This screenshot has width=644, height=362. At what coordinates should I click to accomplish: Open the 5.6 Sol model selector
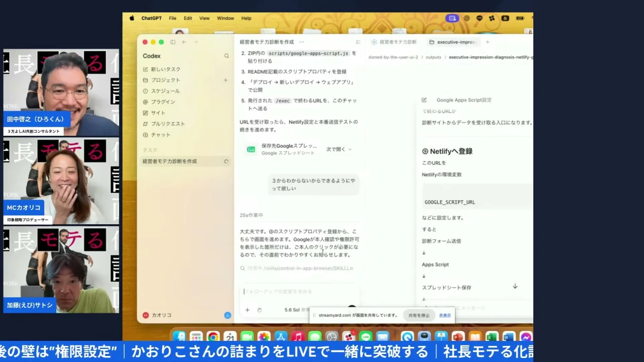click(x=292, y=310)
